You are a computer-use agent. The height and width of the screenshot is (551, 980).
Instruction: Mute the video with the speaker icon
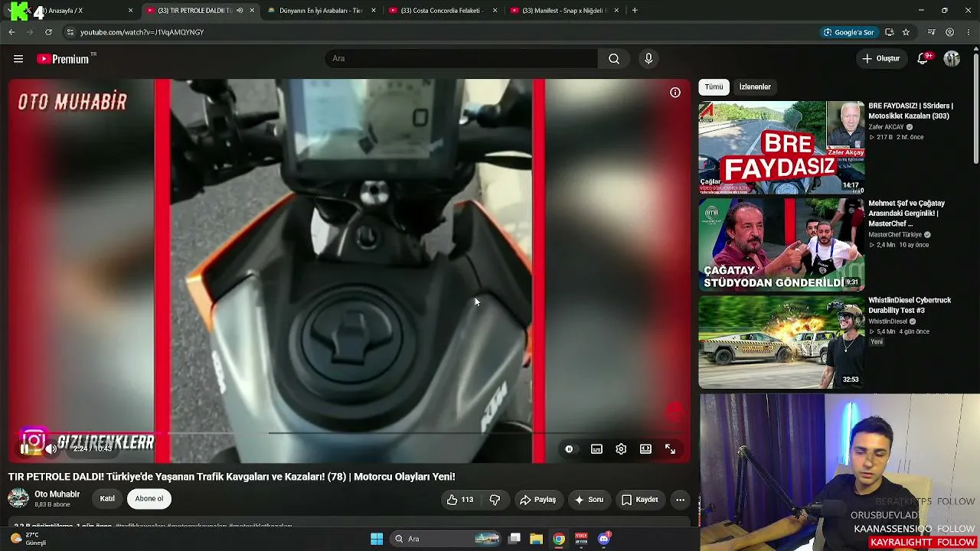[x=51, y=449]
